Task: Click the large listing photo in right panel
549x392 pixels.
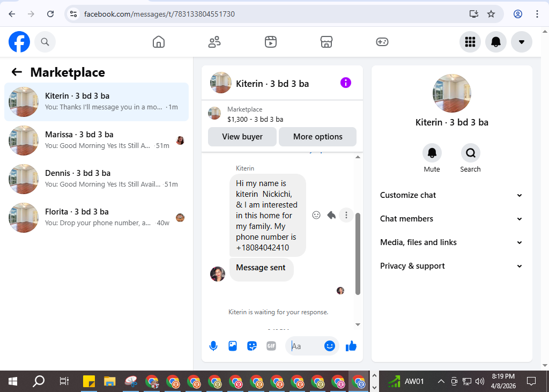Action: coord(451,93)
